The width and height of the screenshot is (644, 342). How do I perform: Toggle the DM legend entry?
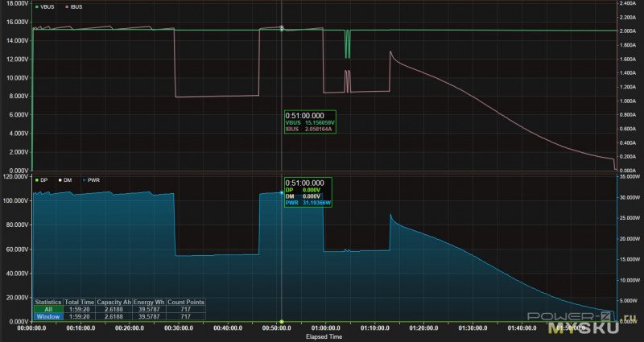[x=67, y=179]
